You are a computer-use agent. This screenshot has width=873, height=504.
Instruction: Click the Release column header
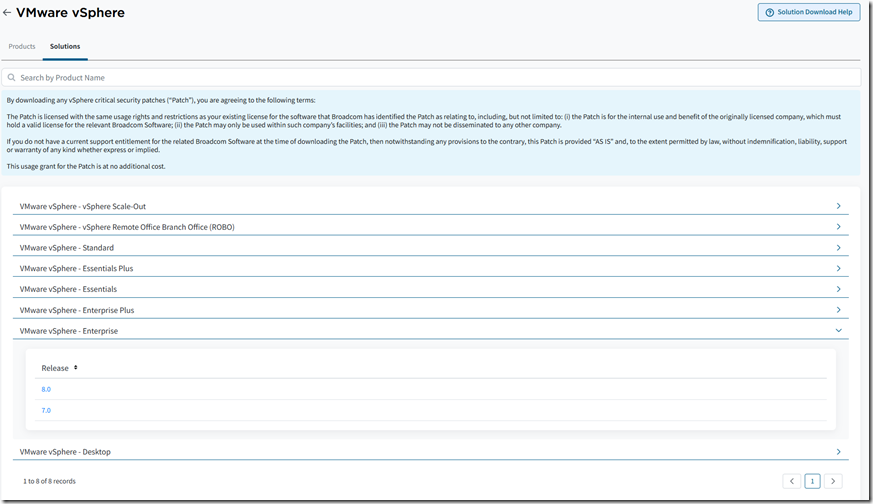pyautogui.click(x=55, y=368)
